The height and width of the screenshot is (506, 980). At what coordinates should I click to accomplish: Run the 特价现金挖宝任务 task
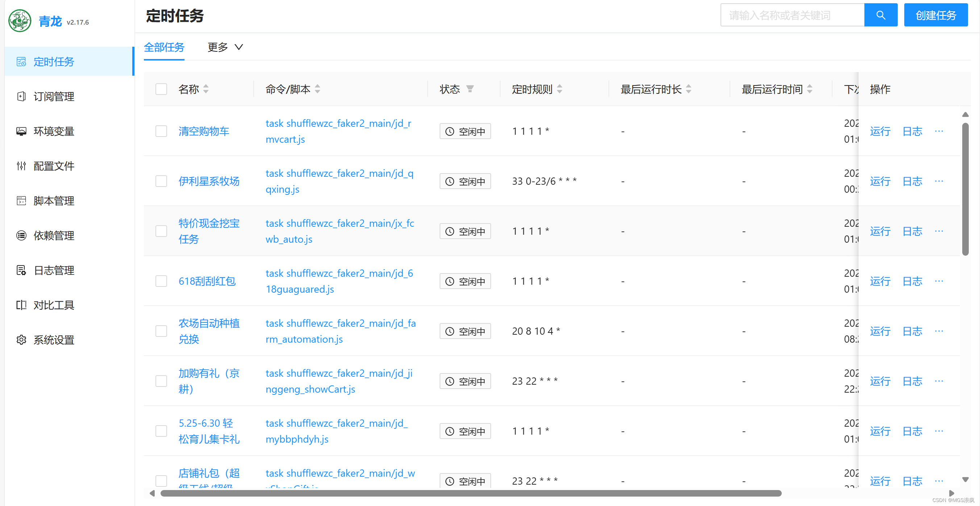point(880,231)
